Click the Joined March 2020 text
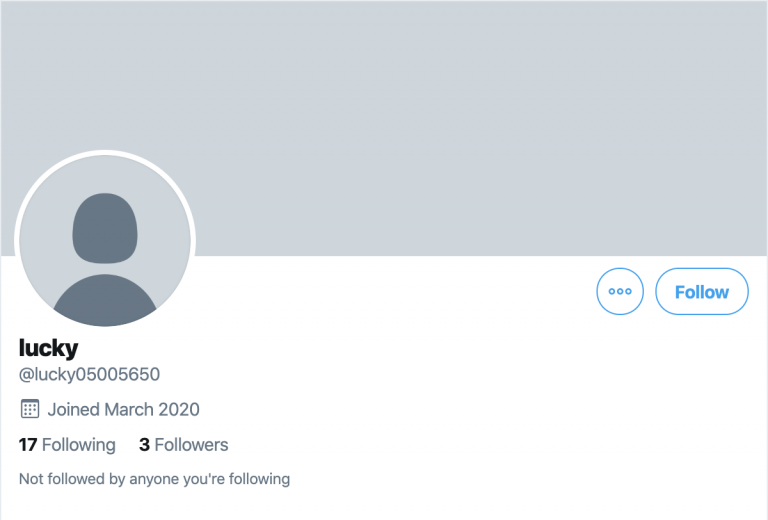Viewport: 768px width, 520px height. 123,409
